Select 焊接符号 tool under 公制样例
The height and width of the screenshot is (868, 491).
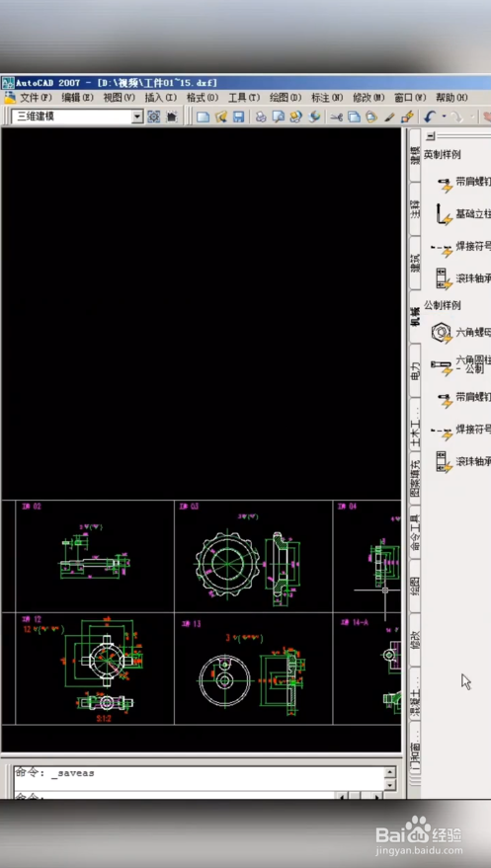[x=462, y=430]
